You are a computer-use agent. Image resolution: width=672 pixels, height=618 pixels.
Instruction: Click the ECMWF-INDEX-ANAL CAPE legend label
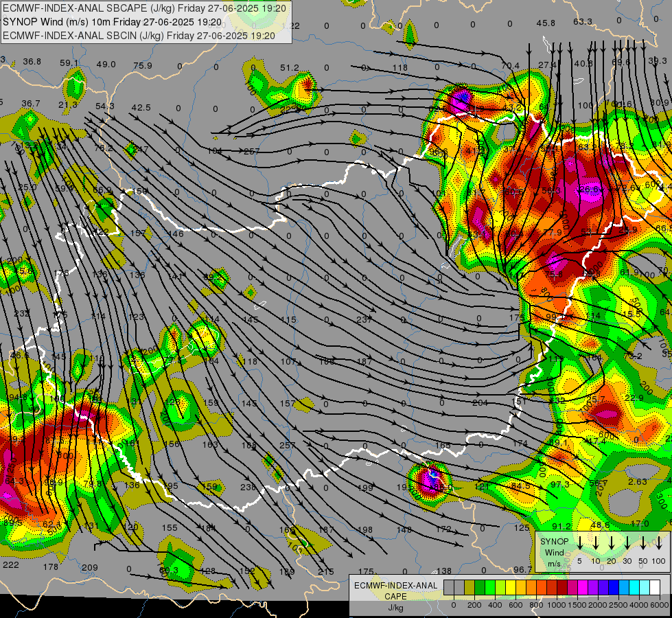pos(395,591)
